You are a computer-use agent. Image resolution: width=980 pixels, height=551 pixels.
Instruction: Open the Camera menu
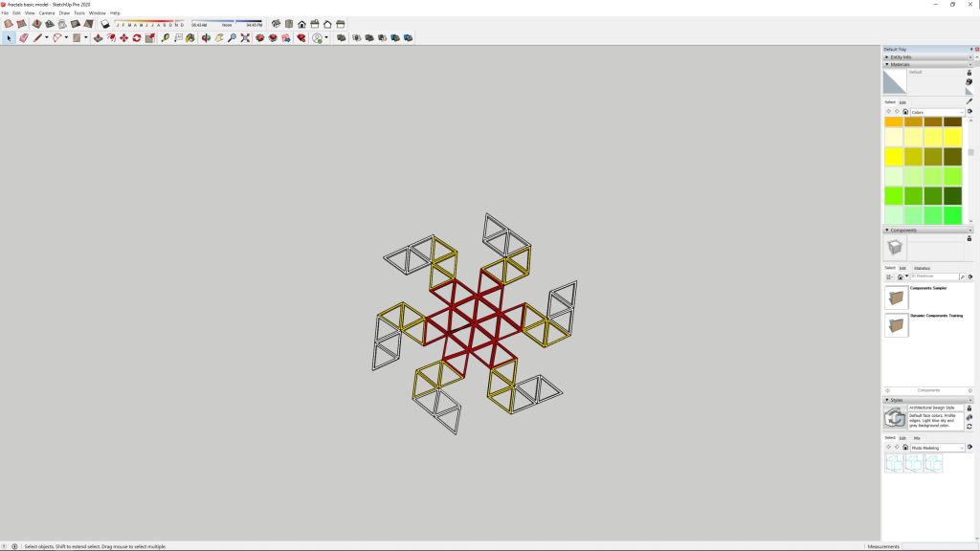pos(46,12)
